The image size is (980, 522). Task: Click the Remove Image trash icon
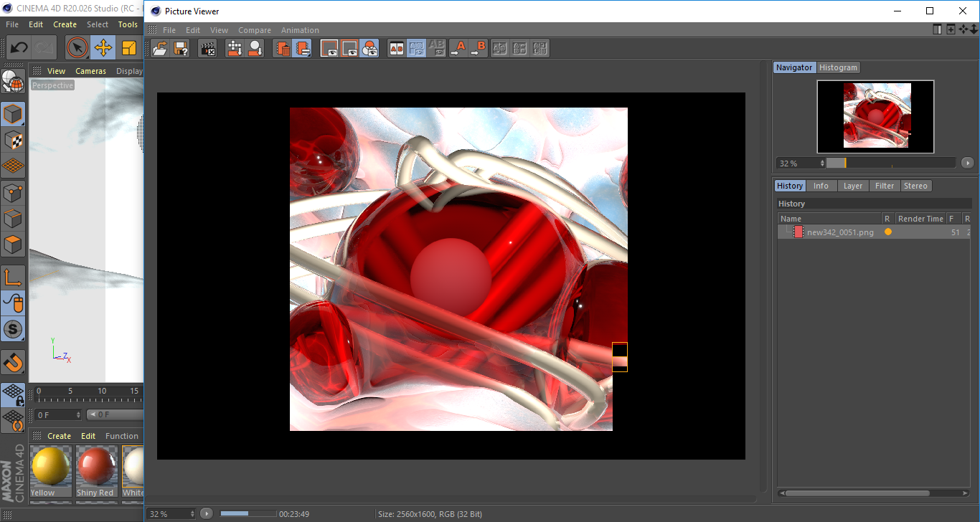pyautogui.click(x=283, y=49)
